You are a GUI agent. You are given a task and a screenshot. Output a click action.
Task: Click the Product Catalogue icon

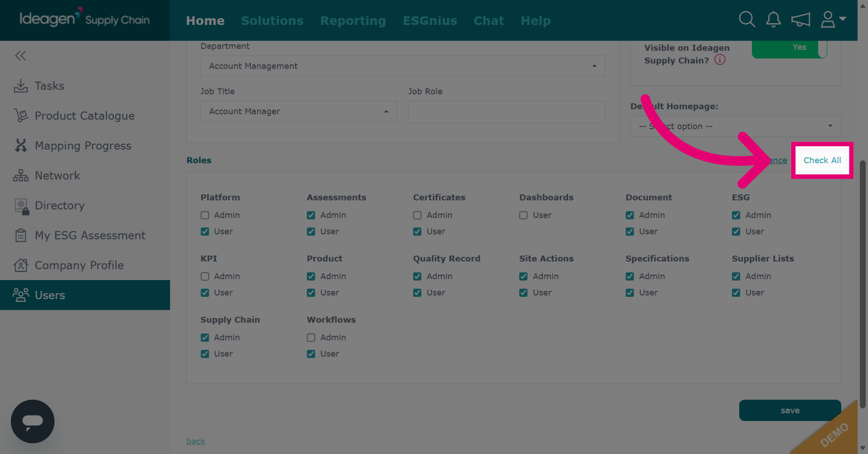pyautogui.click(x=21, y=116)
